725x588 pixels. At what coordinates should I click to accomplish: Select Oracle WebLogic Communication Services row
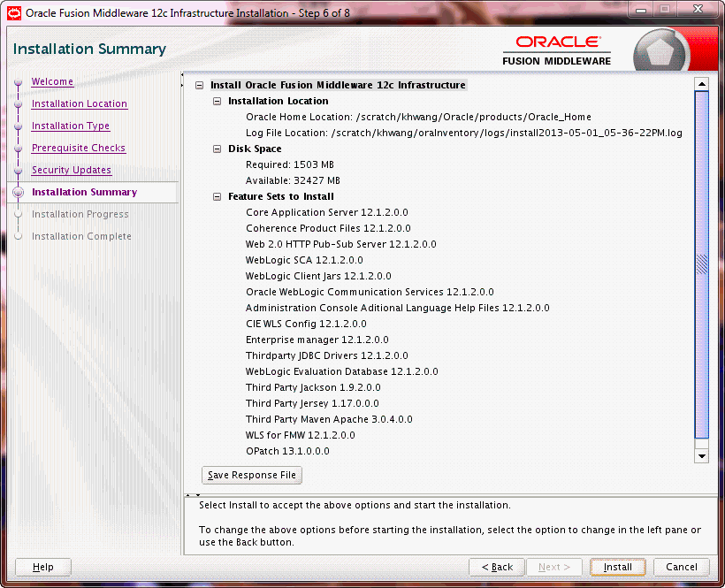(x=370, y=292)
